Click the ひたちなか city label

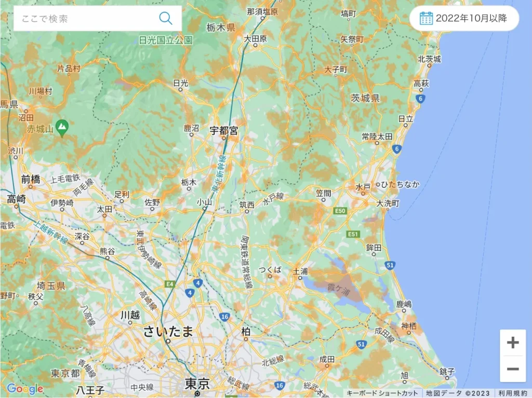tap(400, 184)
